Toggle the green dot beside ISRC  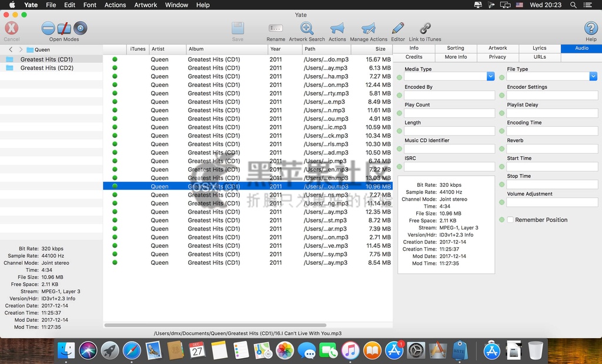[x=399, y=167]
